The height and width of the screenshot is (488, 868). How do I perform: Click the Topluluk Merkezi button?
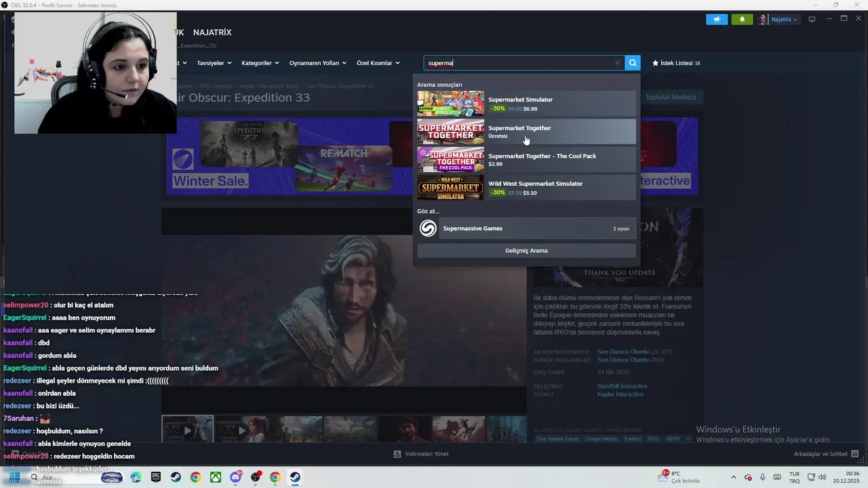671,97
